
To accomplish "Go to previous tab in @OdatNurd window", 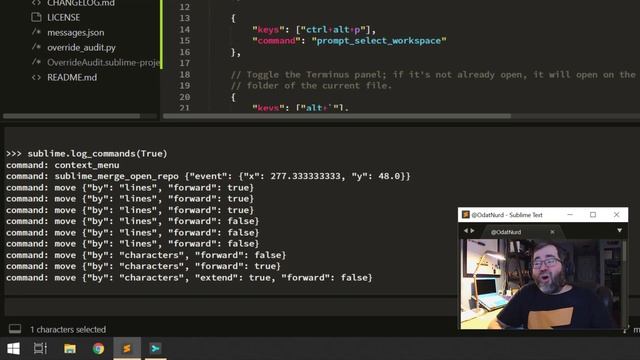I will 466,231.
